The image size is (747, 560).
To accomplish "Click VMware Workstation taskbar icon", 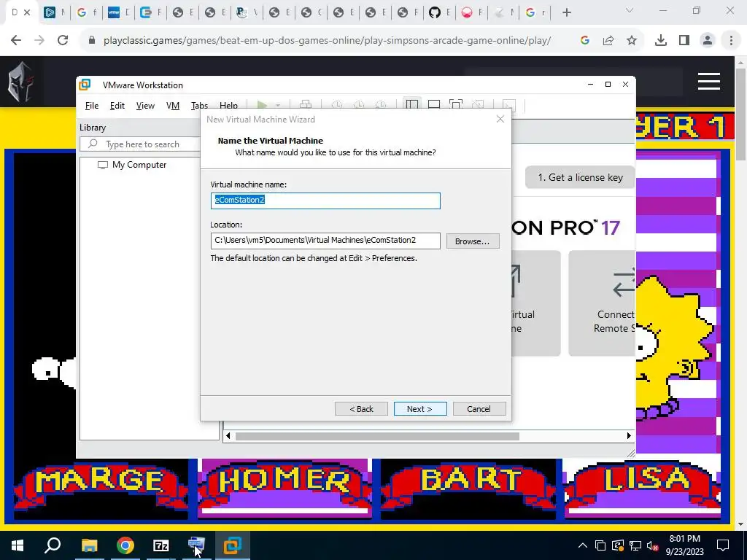I will point(233,545).
